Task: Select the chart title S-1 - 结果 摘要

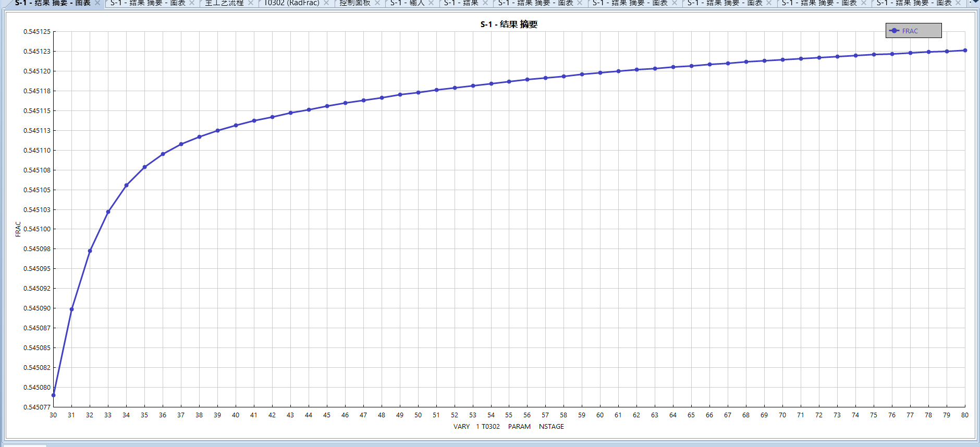Action: coord(509,24)
